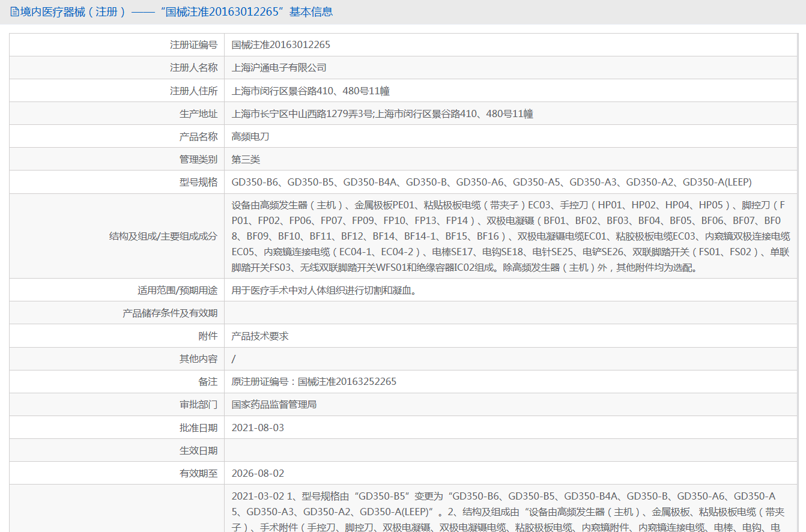The height and width of the screenshot is (532, 806).
Task: Click the page title 境内医疗器械（注册）基本信息
Action: coord(177,12)
